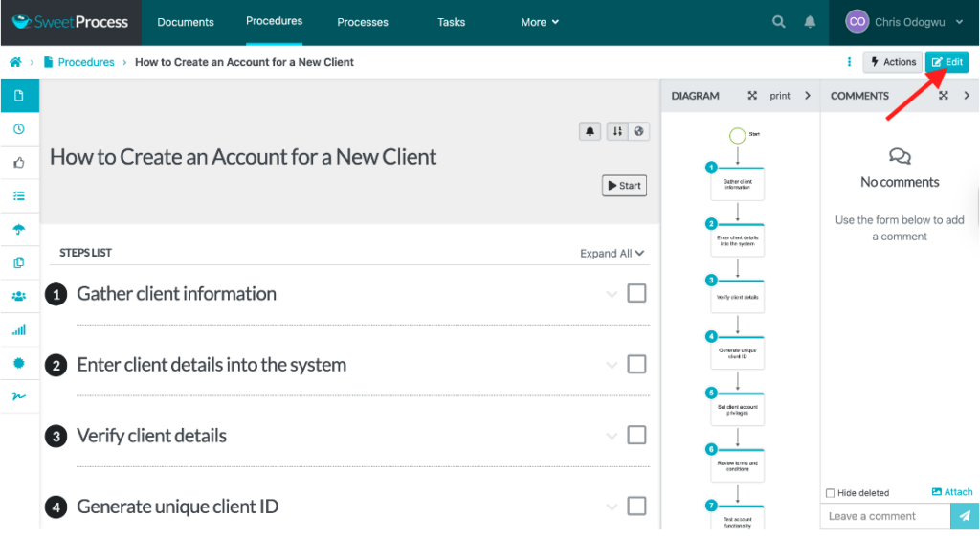Click the Start node in the diagram

(x=738, y=136)
